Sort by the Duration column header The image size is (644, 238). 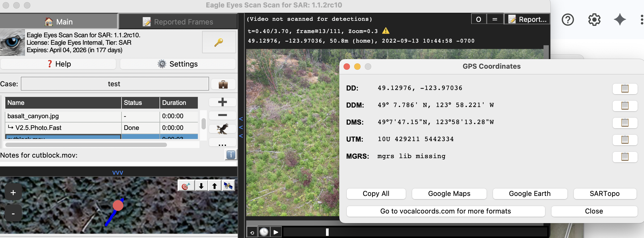(x=179, y=103)
